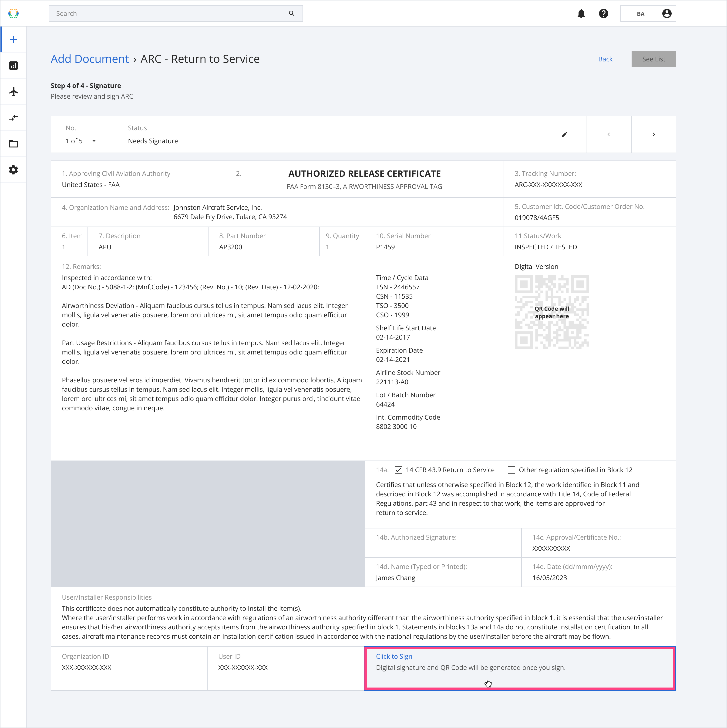Open the transfer arrows icon in sidebar
This screenshot has width=727, height=728.
(x=13, y=117)
